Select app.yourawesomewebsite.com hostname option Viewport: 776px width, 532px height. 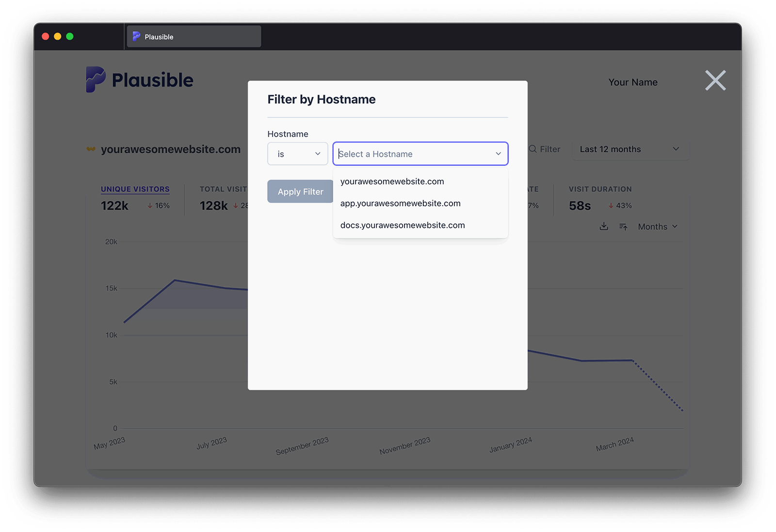[400, 203]
